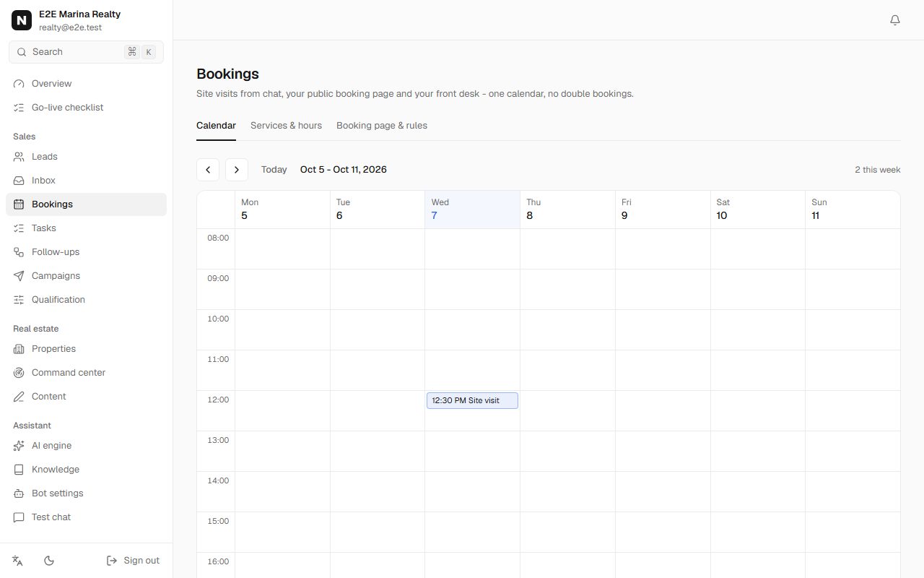Click the Leads people icon

19,157
